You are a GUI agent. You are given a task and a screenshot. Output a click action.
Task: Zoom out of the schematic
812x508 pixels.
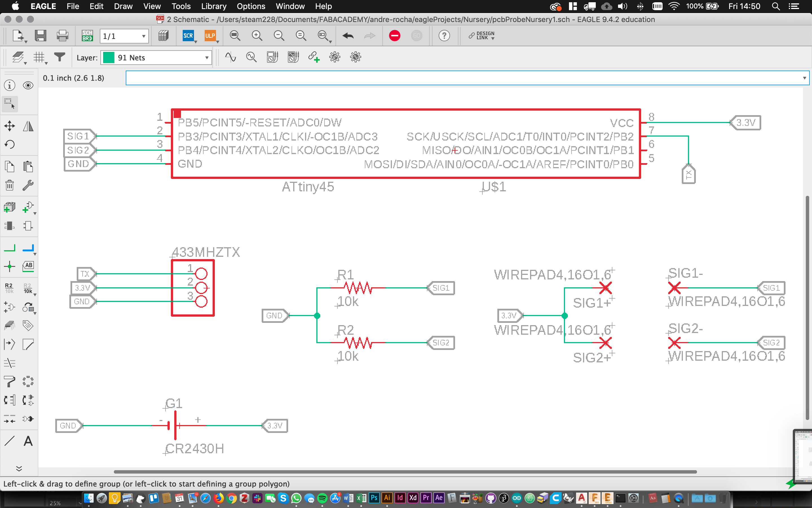(x=279, y=36)
